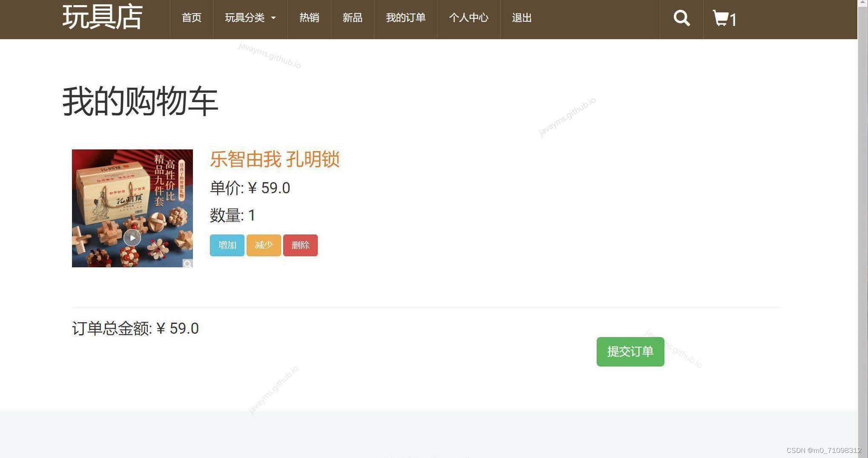Image resolution: width=868 pixels, height=458 pixels.
Task: Click the blue 增加 button
Action: 227,245
